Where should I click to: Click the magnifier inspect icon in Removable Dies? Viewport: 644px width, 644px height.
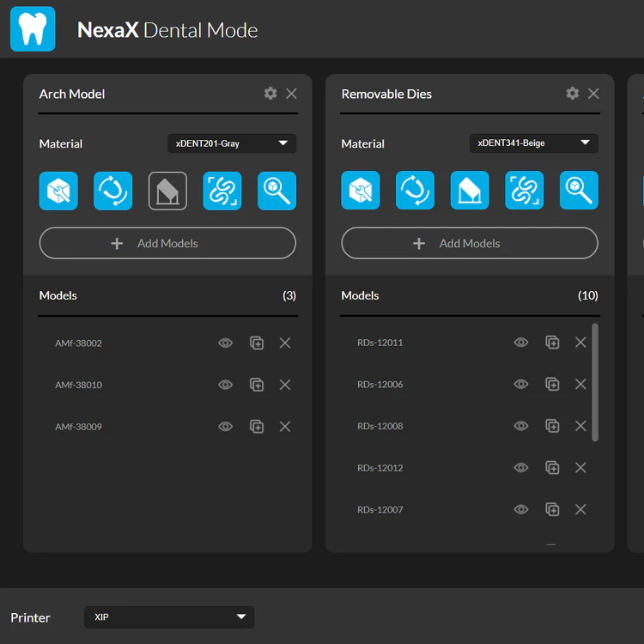tap(579, 191)
